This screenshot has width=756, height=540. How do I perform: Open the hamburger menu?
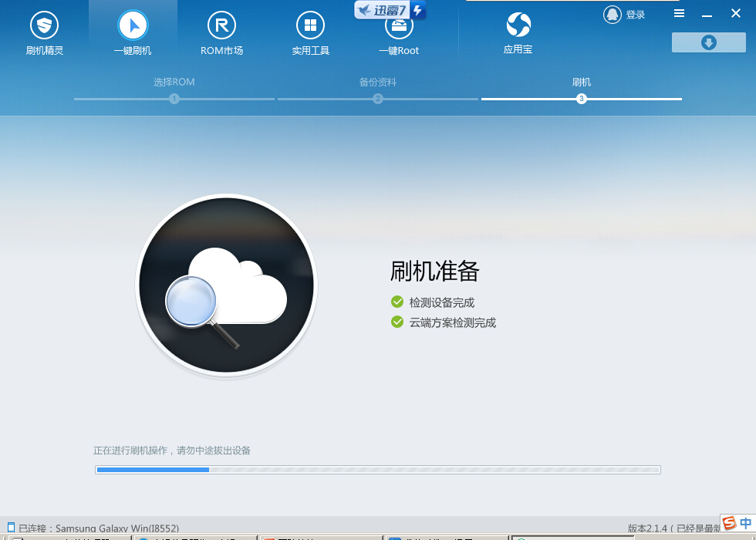pyautogui.click(x=679, y=13)
